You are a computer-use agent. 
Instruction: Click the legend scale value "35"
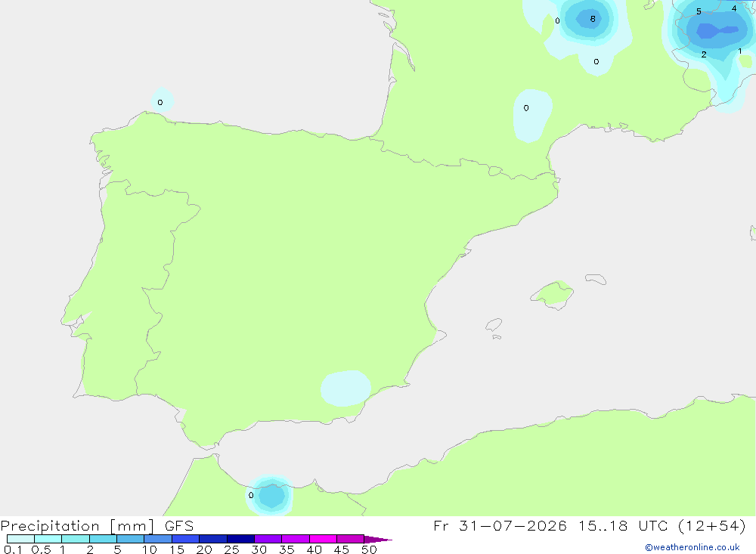point(287,549)
